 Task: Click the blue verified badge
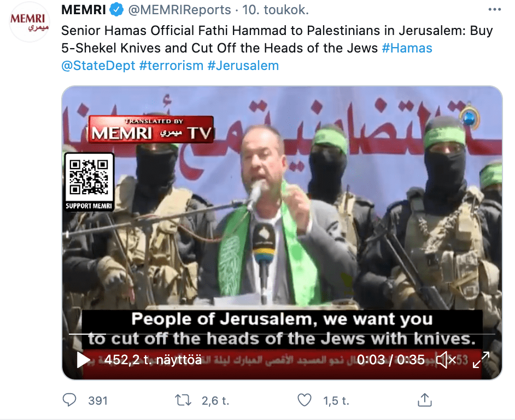pos(116,9)
